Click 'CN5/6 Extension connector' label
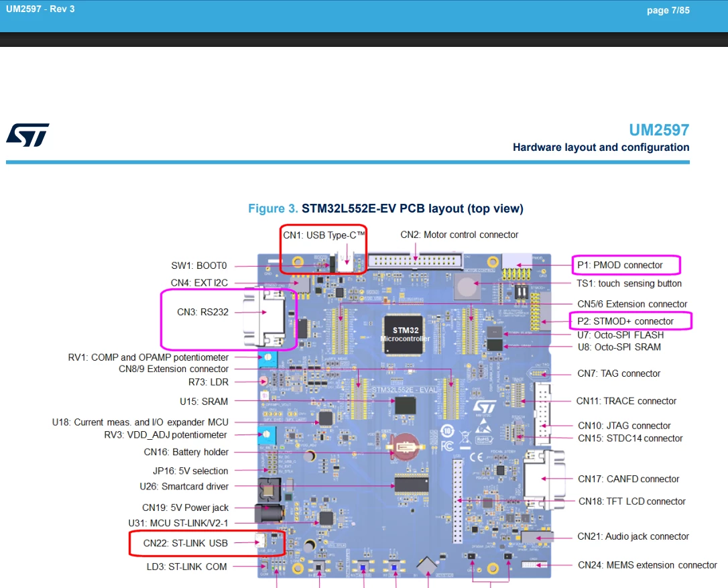This screenshot has width=728, height=588. click(632, 304)
